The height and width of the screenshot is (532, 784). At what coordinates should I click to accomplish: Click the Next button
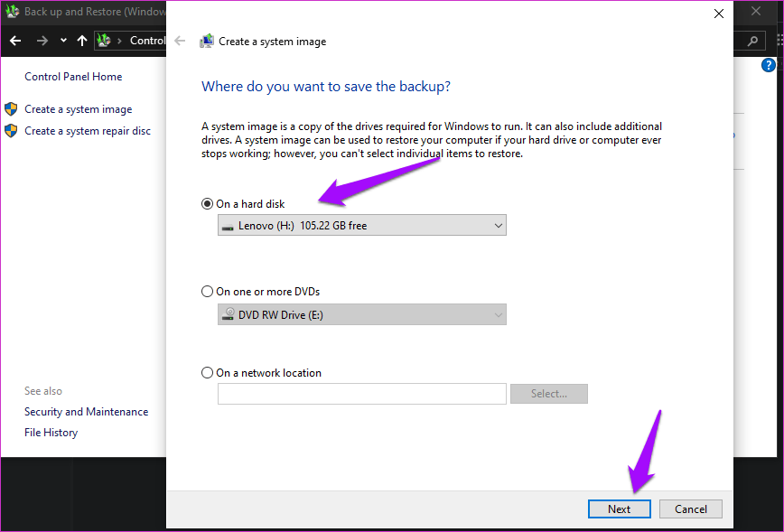click(619, 509)
